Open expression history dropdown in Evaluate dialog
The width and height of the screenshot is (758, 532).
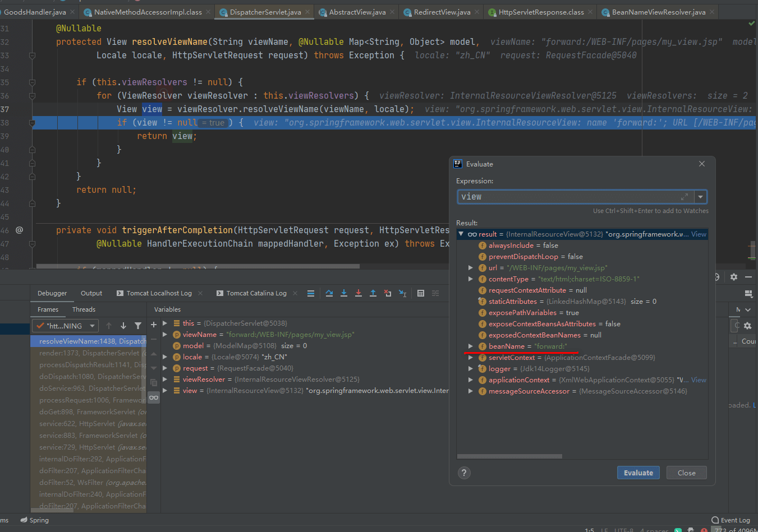[700, 197]
